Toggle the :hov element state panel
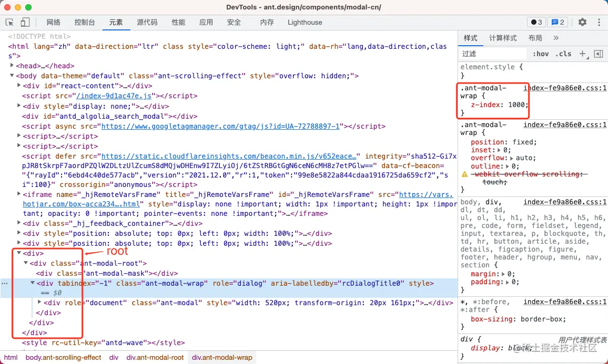Image resolution: width=608 pixels, height=364 pixels. (x=541, y=54)
